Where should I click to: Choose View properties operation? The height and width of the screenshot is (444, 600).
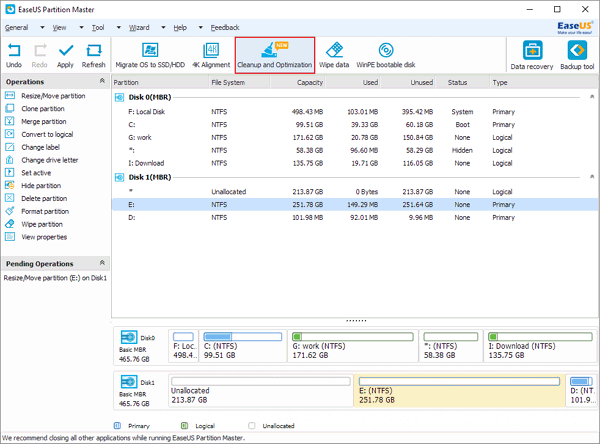[x=36, y=237]
